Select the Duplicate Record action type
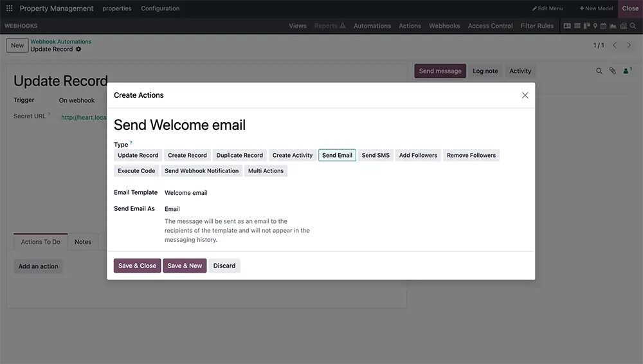 239,155
